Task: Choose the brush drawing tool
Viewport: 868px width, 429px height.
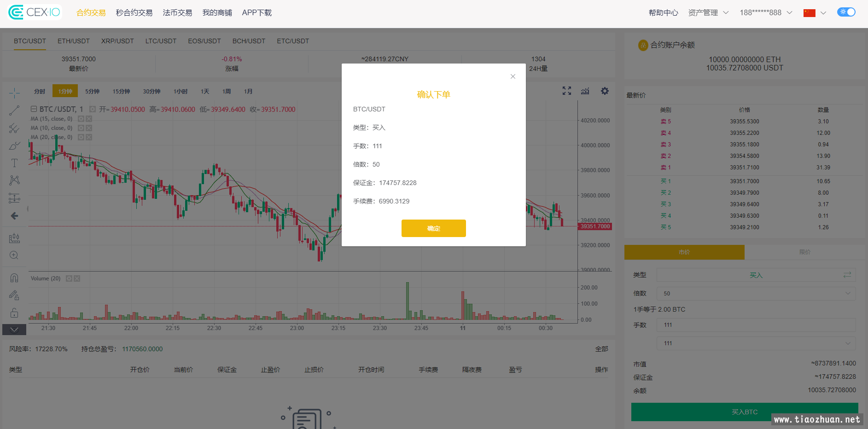Action: [x=14, y=145]
